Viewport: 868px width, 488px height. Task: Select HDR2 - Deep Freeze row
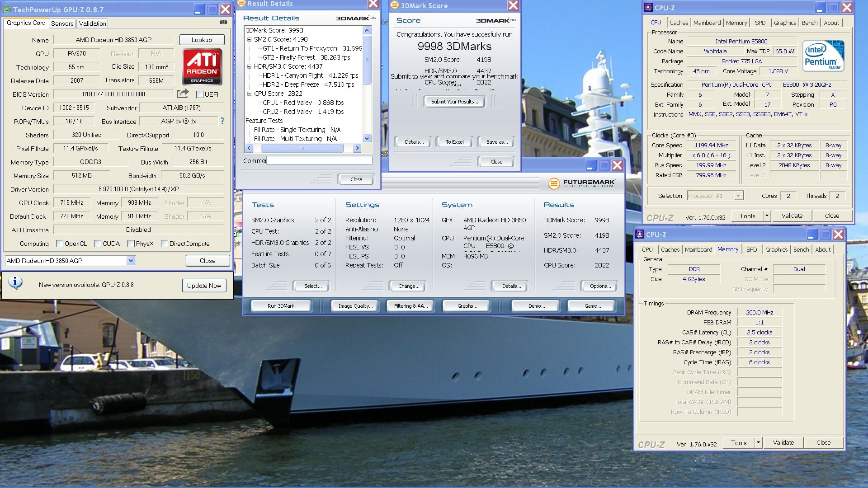click(x=308, y=84)
